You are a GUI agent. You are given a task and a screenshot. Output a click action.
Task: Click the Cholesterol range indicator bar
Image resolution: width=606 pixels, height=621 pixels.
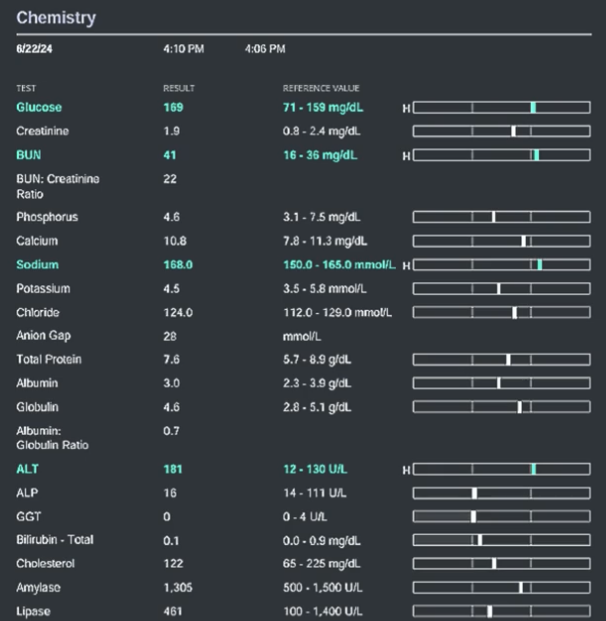click(501, 564)
